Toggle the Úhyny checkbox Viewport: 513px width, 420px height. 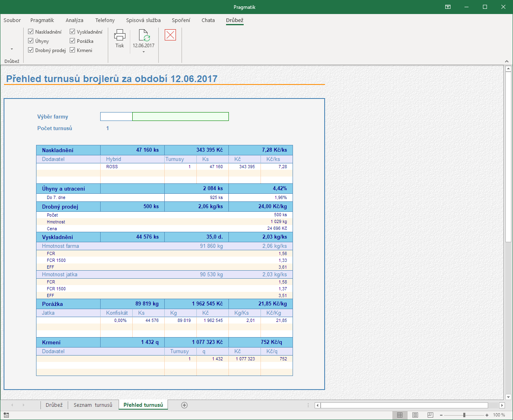tap(31, 41)
